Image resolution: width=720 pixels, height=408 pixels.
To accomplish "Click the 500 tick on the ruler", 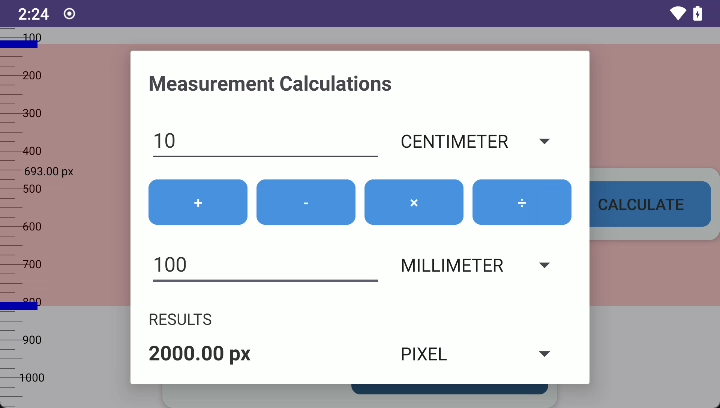I will point(32,189).
